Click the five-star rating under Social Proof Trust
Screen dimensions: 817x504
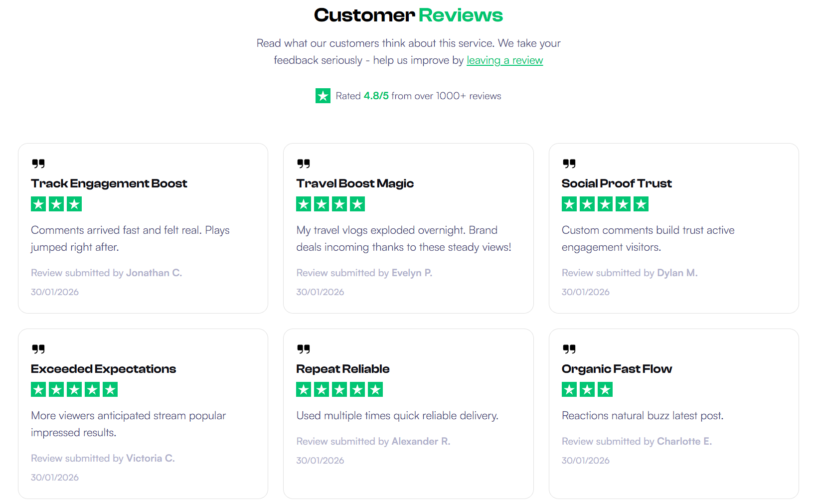[605, 204]
